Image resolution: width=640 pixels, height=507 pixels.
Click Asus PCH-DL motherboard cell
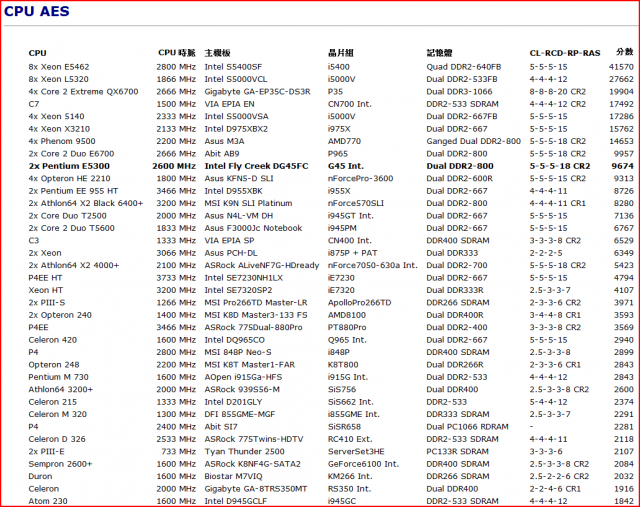coord(231,253)
